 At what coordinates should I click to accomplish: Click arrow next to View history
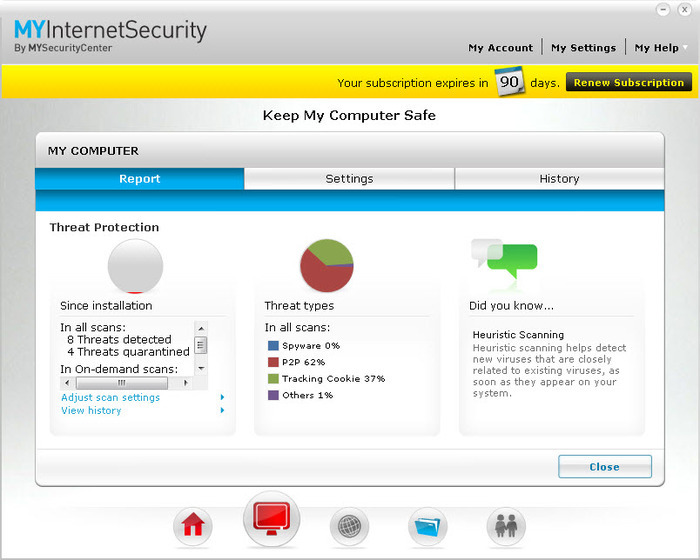(222, 410)
